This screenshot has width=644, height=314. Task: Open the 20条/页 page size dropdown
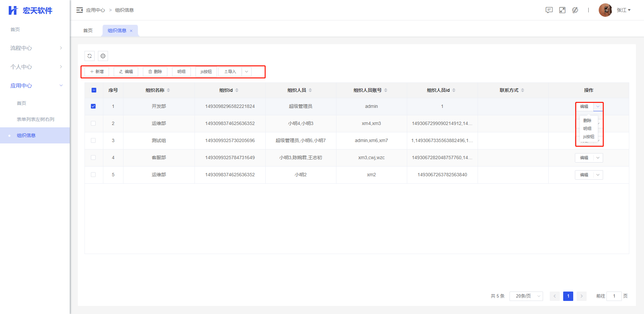[x=526, y=296]
